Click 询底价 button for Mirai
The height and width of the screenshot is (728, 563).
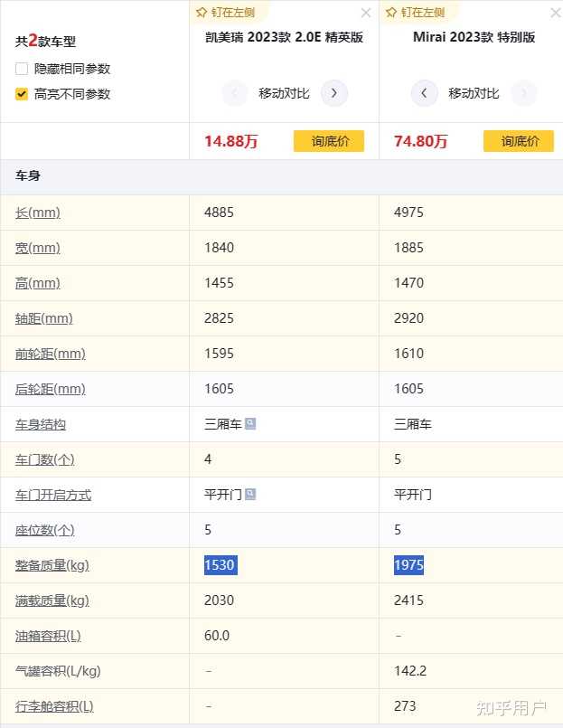pyautogui.click(x=519, y=141)
